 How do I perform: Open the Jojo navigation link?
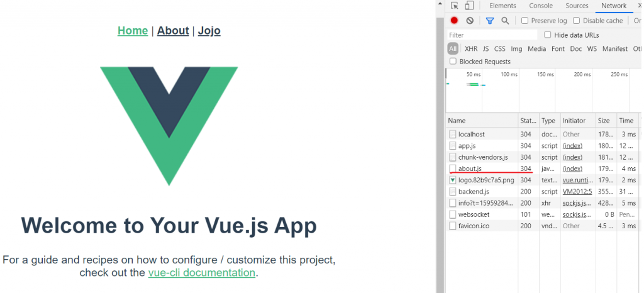[209, 31]
